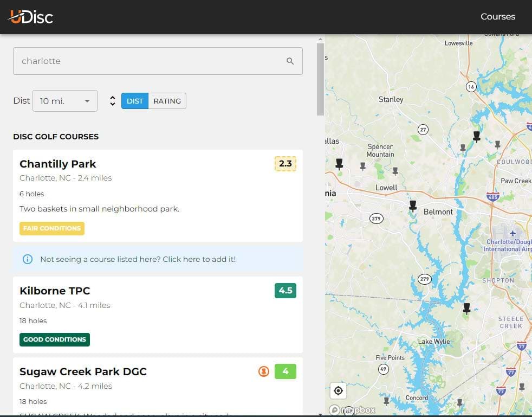The height and width of the screenshot is (417, 532).
Task: Click the UDisc logo in the header
Action: click(30, 16)
